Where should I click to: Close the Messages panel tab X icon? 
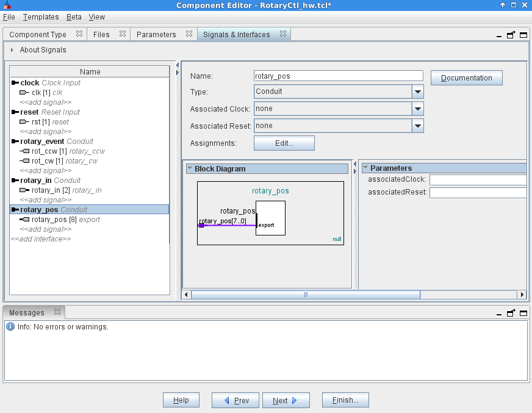coord(57,312)
